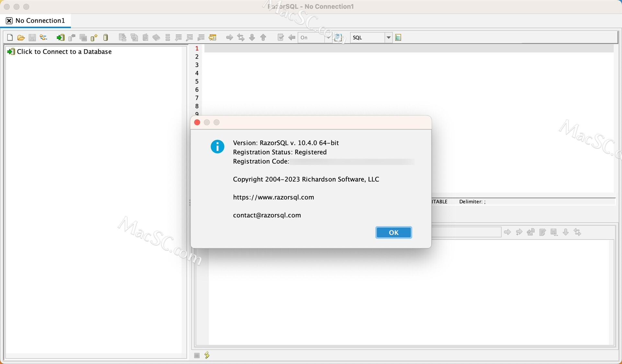
Task: Click the Delimiter: ; status text
Action: [x=472, y=202]
